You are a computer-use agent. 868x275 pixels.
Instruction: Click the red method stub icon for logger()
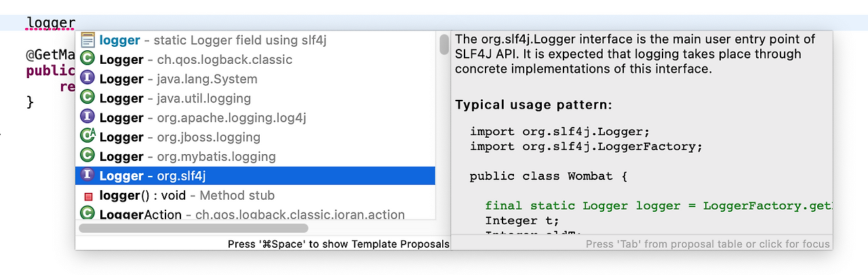(87, 196)
